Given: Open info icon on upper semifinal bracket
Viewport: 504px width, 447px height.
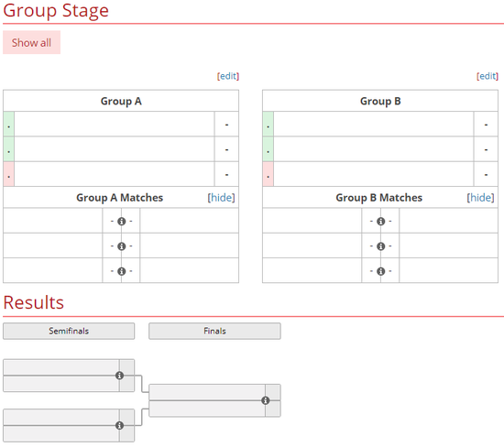Looking at the screenshot, I should coord(119,376).
